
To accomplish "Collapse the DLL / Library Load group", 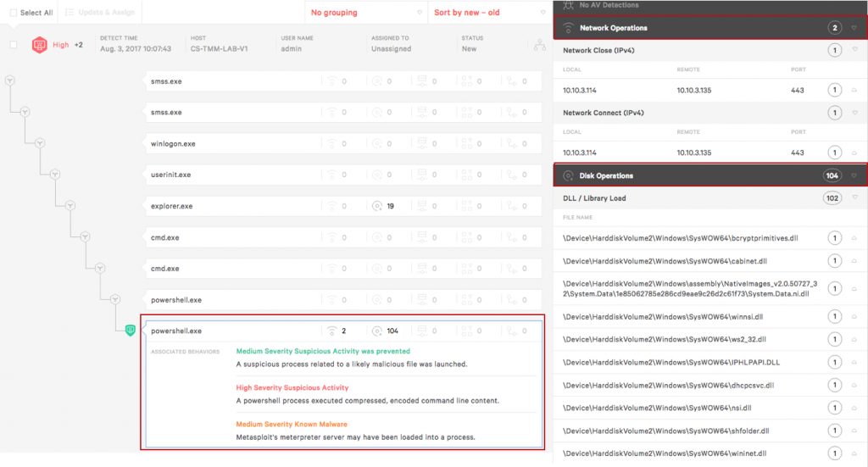I will click(854, 198).
